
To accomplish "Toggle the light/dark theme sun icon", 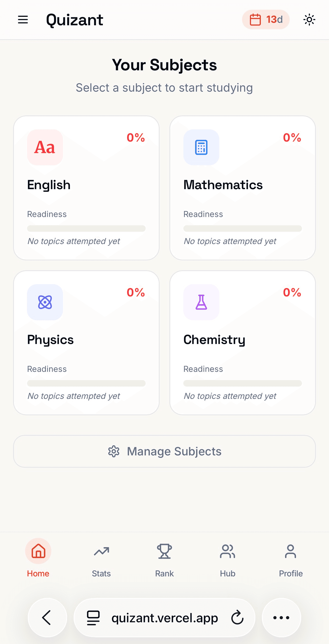I will pyautogui.click(x=309, y=20).
